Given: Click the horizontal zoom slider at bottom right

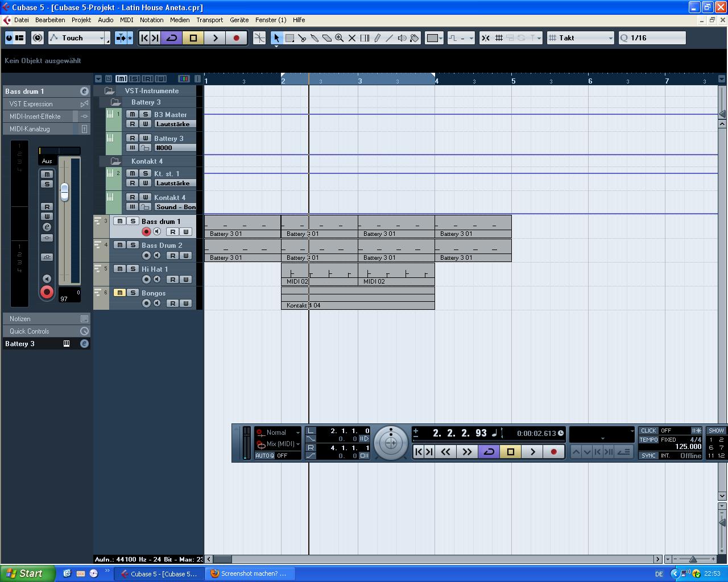Looking at the screenshot, I should coord(692,559).
